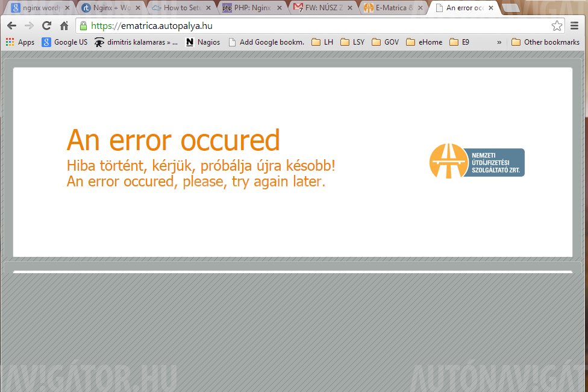Expand the eHome bookmarks folder
The height and width of the screenshot is (392, 588).
424,42
